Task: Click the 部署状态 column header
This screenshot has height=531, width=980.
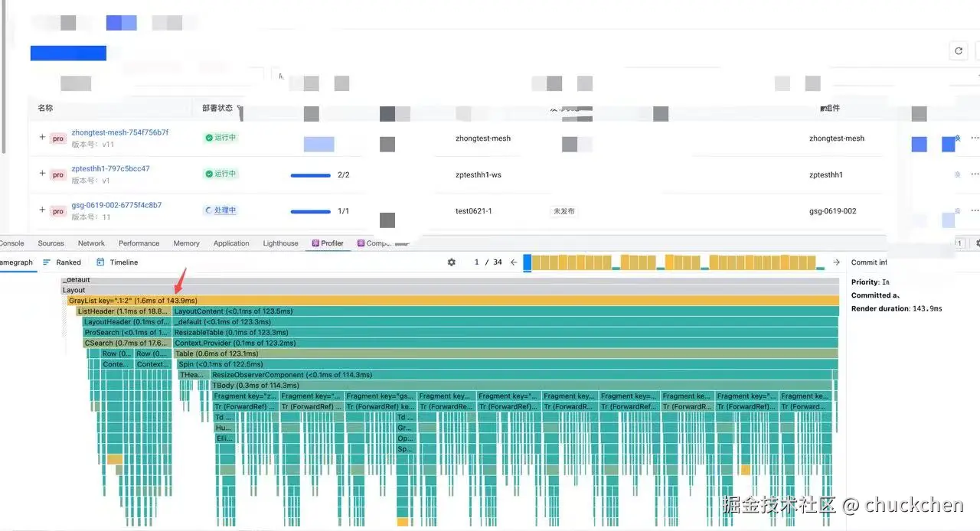Action: pos(217,109)
